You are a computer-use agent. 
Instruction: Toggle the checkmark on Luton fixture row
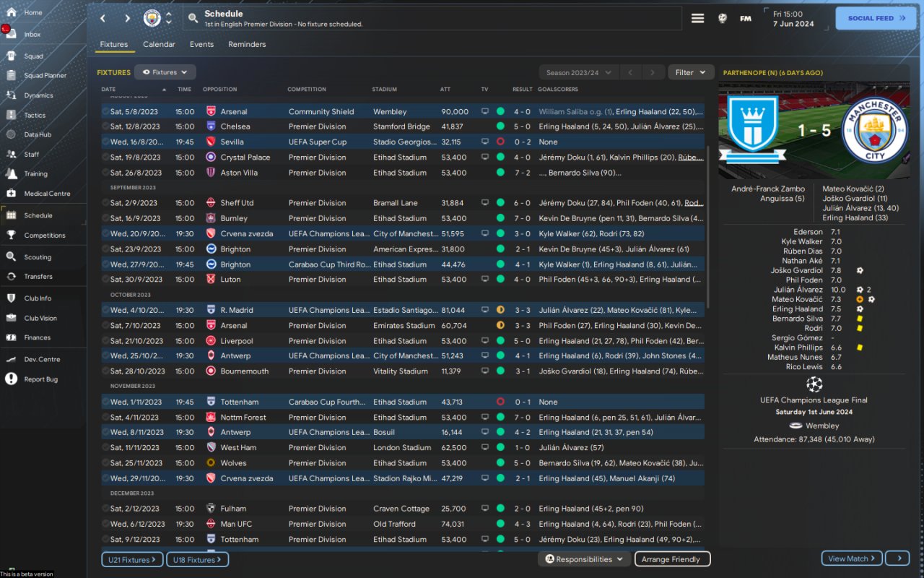[x=105, y=280]
